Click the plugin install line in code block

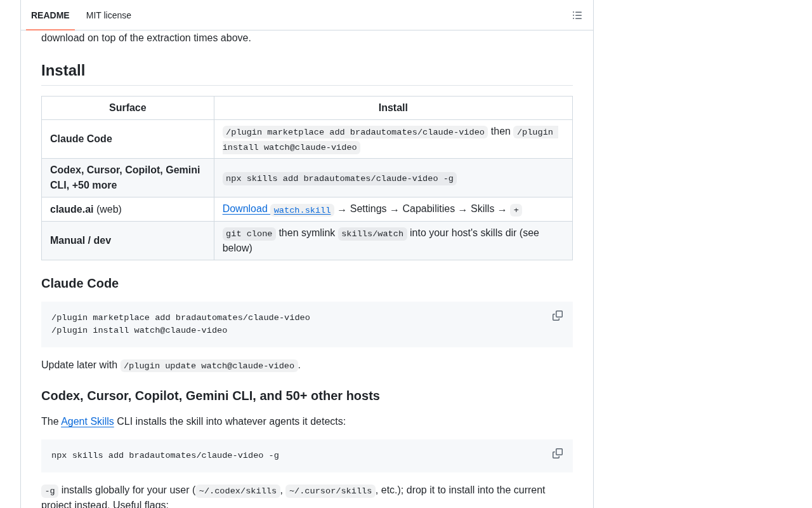click(139, 331)
